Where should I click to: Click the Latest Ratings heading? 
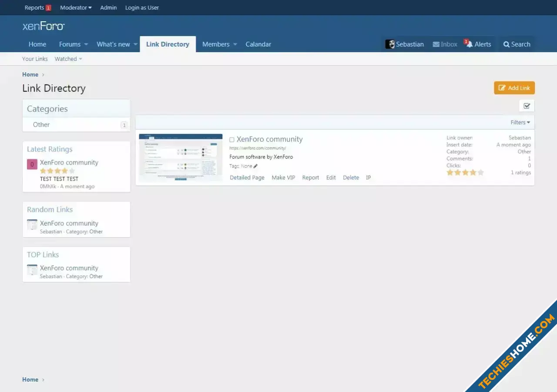50,149
